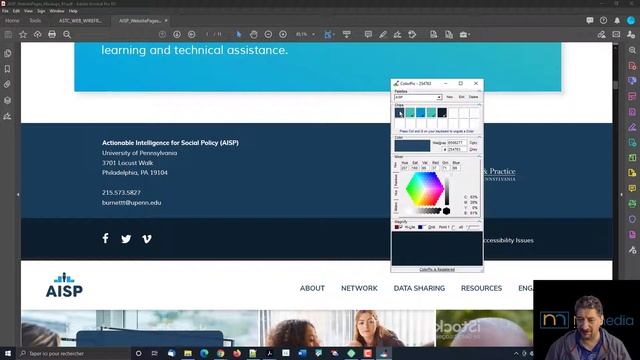The width and height of the screenshot is (640, 360).
Task: Click the stamp tool icon
Action: pyautogui.click(x=412, y=35)
